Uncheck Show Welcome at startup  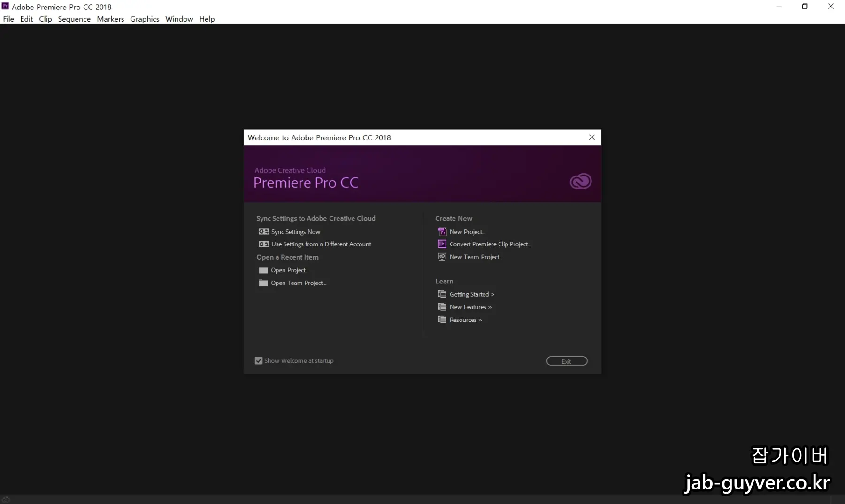(x=259, y=361)
